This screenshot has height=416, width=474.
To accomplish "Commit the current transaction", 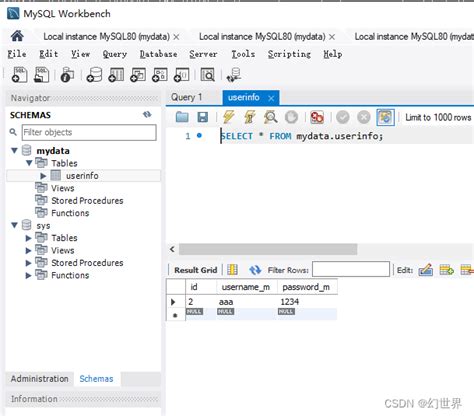I will pyautogui.click(x=343, y=117).
